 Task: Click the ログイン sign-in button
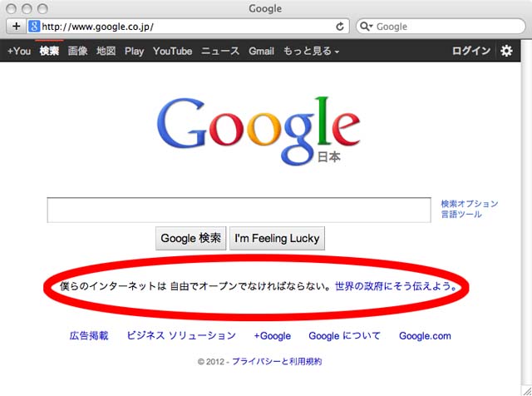pyautogui.click(x=471, y=51)
